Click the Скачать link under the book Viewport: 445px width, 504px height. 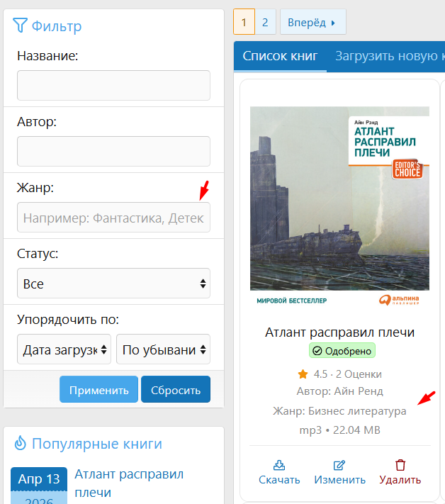279,480
